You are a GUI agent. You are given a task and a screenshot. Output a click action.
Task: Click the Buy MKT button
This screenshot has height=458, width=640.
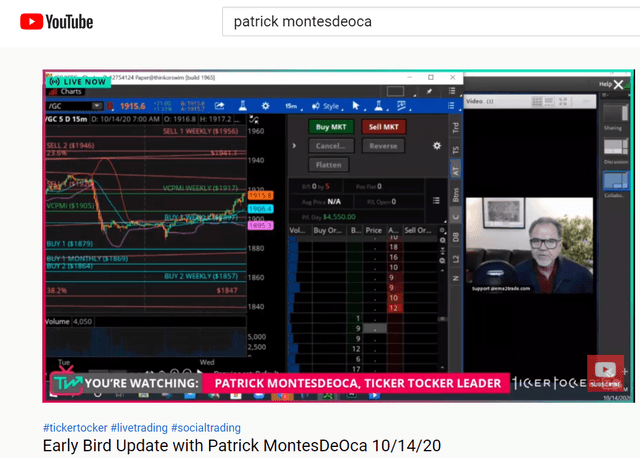click(331, 127)
